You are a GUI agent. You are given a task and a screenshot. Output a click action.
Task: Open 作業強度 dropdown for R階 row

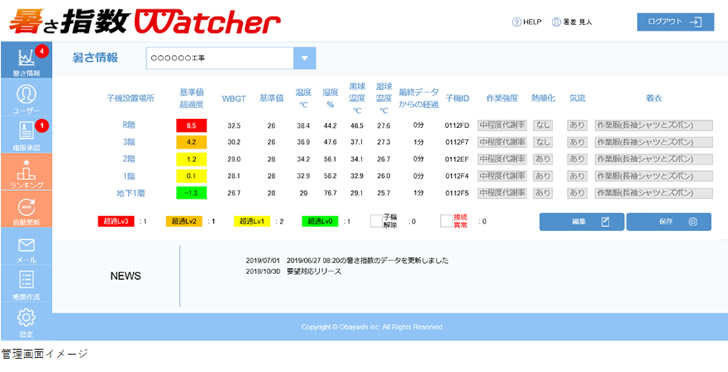point(502,125)
